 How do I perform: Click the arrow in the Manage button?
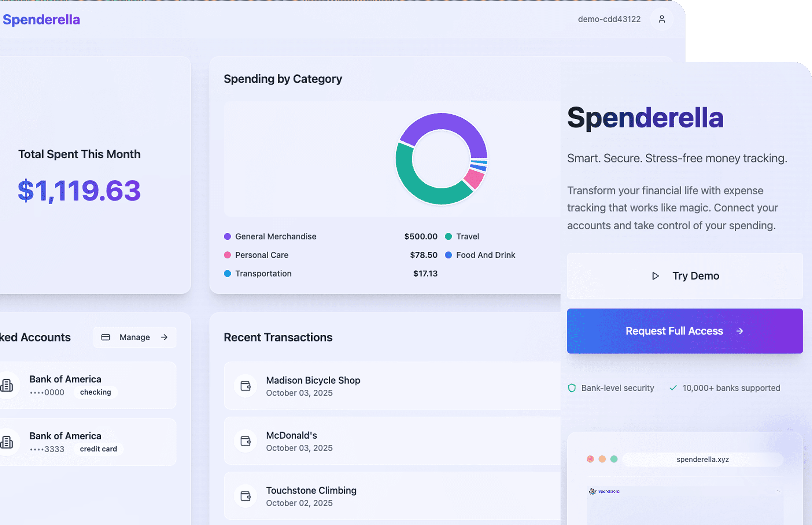[x=165, y=337]
